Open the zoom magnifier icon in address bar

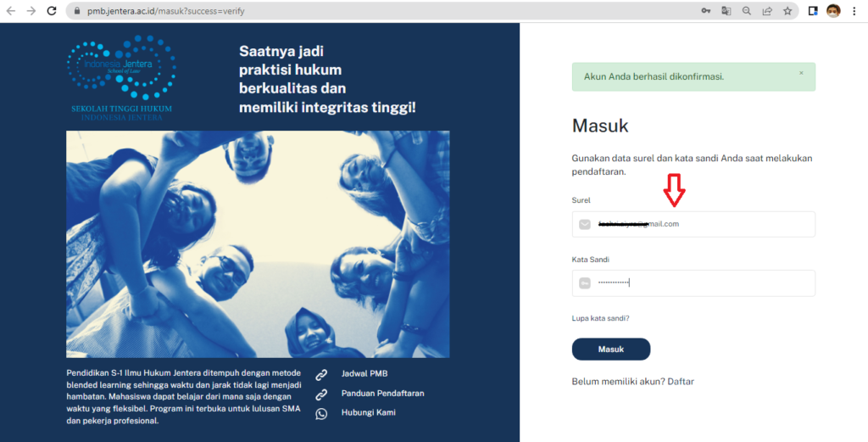pos(747,11)
